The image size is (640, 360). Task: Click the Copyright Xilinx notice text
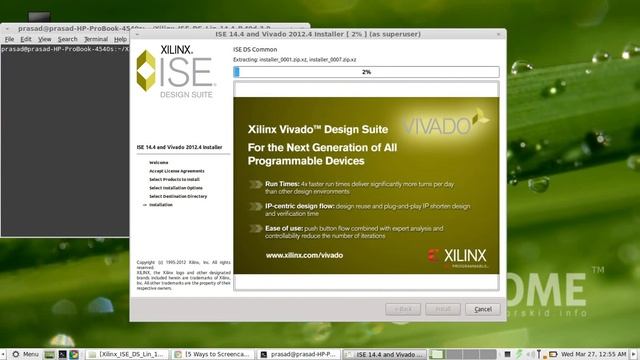pos(183,275)
